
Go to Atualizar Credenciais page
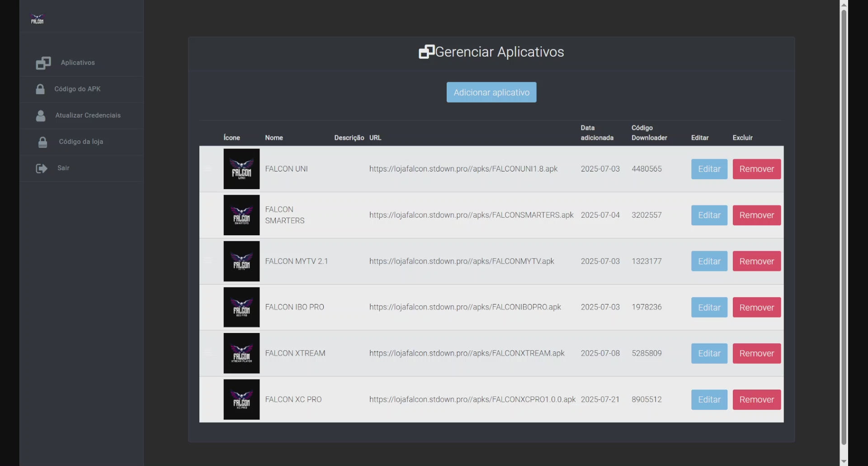point(88,115)
